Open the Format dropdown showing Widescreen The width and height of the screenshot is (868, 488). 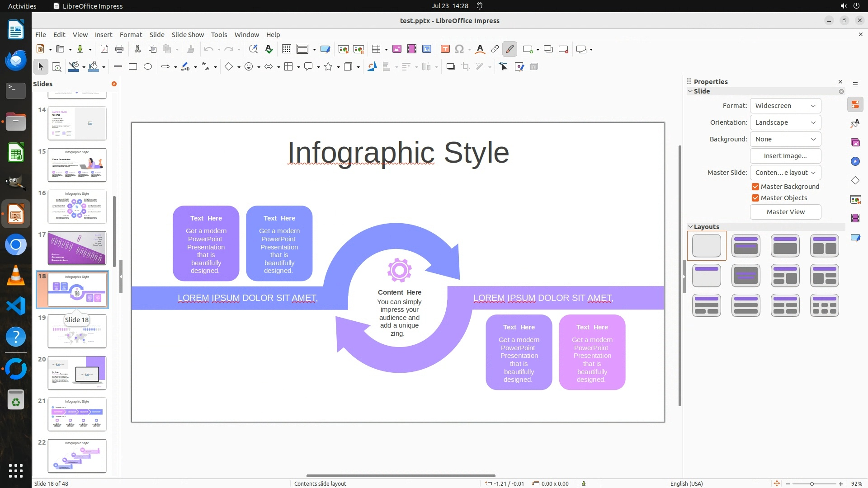coord(785,106)
